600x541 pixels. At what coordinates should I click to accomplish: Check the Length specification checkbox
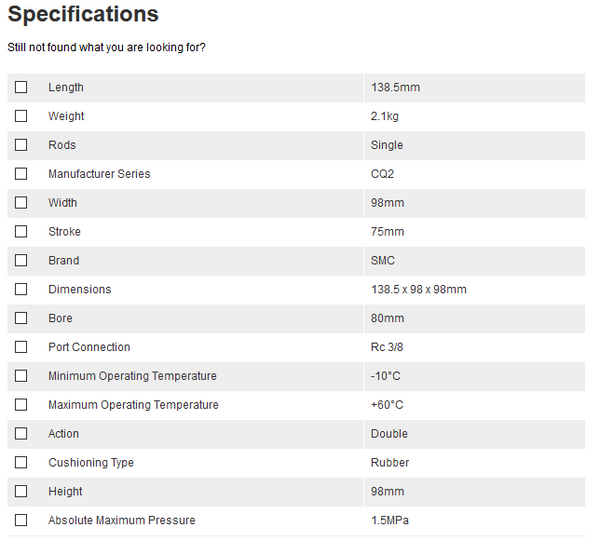coord(21,87)
